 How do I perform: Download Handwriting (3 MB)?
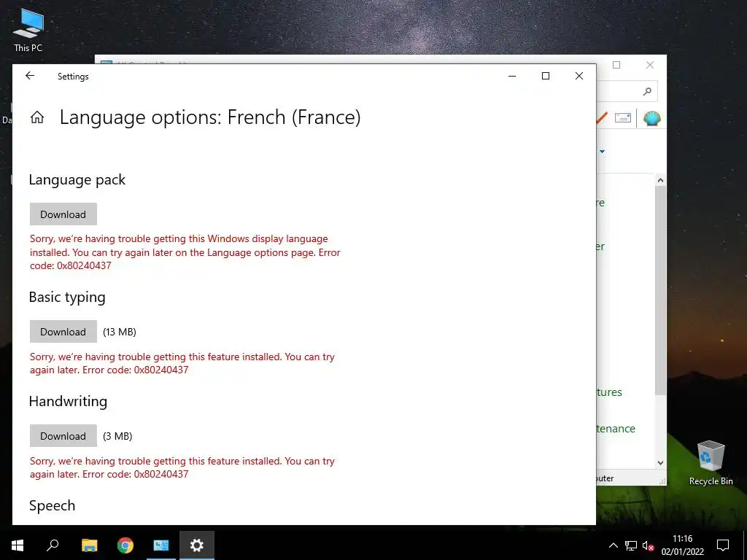click(63, 436)
